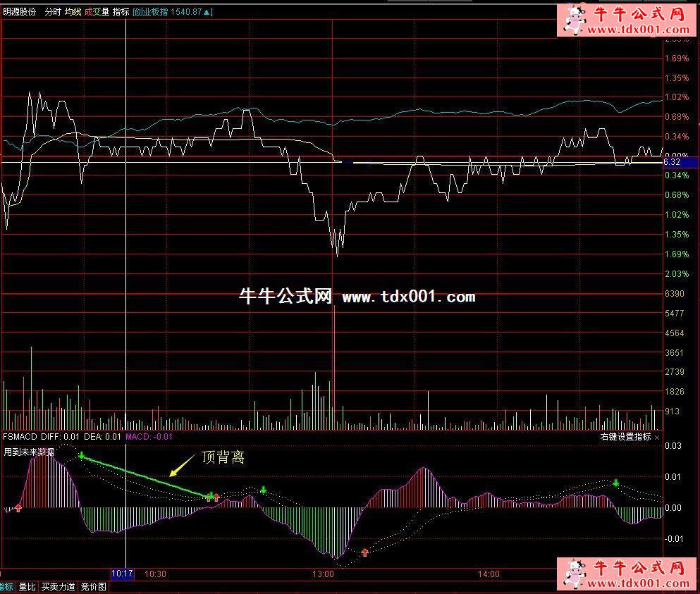
Task: Click the yellow arrow pointing at divergence line
Action: point(183,464)
